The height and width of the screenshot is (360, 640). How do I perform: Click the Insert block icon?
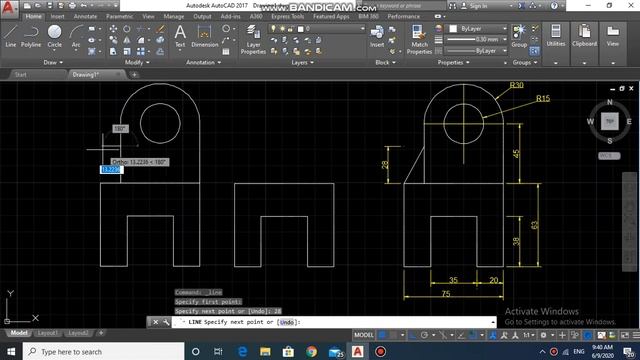pos(377,36)
